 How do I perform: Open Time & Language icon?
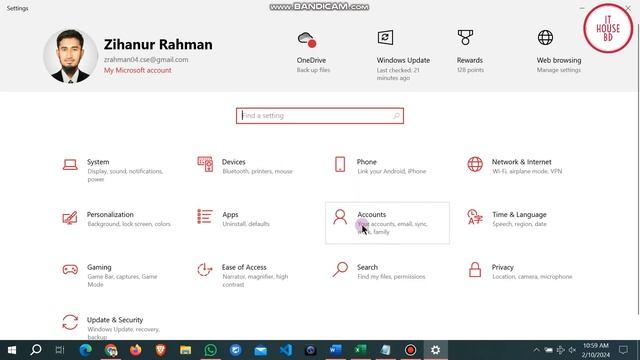point(475,217)
